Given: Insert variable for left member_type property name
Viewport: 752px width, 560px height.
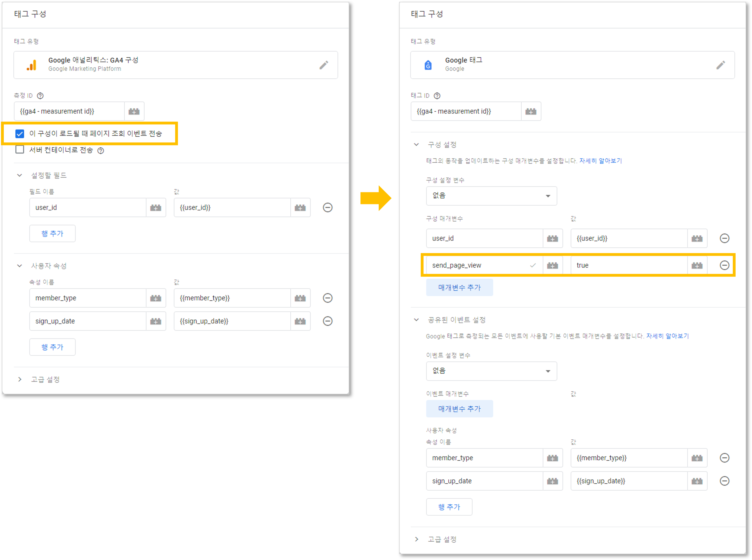Looking at the screenshot, I should click(156, 298).
